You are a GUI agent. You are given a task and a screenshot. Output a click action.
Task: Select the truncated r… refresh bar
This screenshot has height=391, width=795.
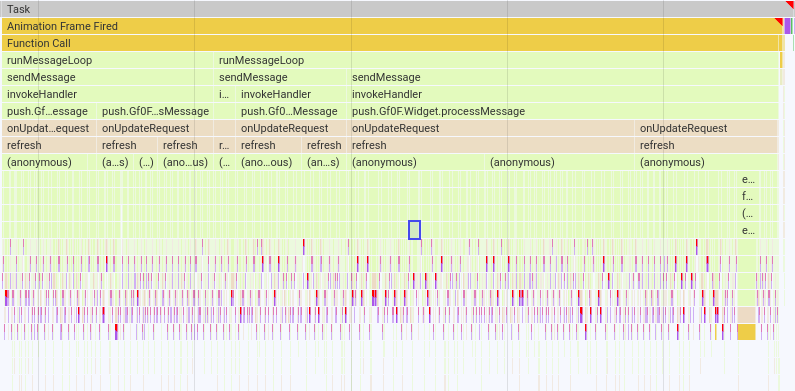click(225, 145)
